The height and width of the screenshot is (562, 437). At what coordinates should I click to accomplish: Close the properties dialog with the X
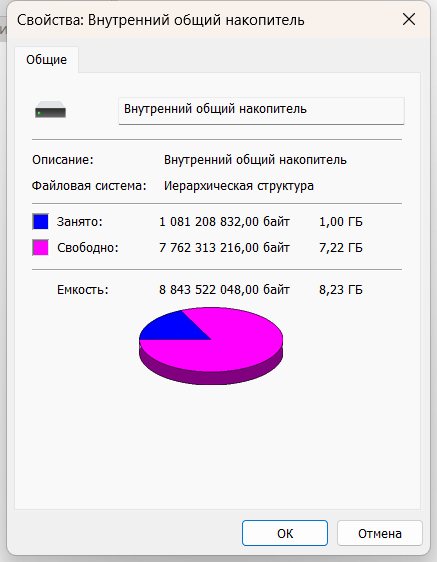click(409, 19)
